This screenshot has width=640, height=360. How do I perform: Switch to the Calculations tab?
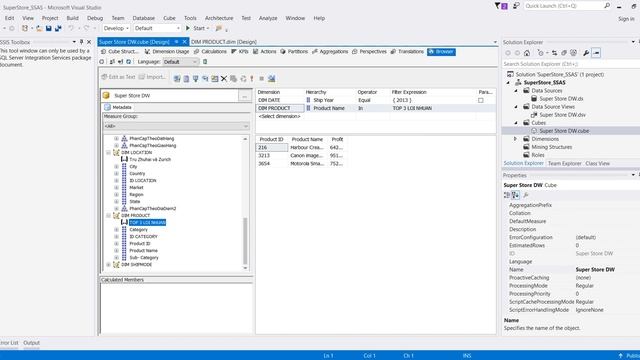pyautogui.click(x=210, y=51)
